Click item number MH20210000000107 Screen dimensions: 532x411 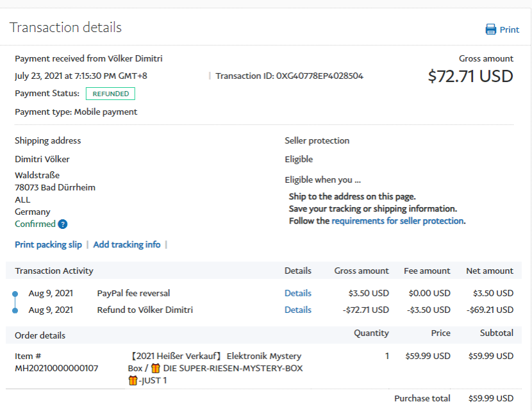click(56, 368)
